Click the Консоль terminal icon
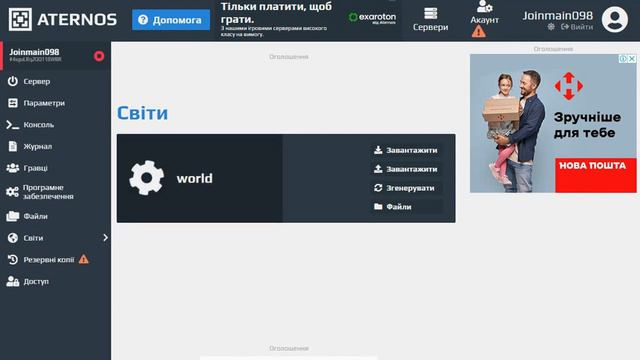640x360 pixels. 13,124
